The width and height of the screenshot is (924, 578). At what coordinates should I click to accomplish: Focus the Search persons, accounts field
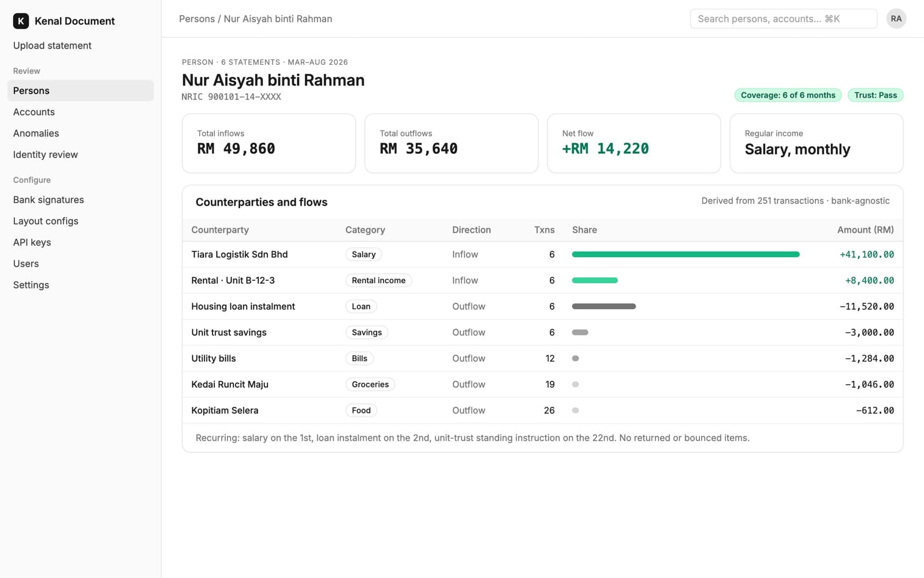click(x=783, y=19)
